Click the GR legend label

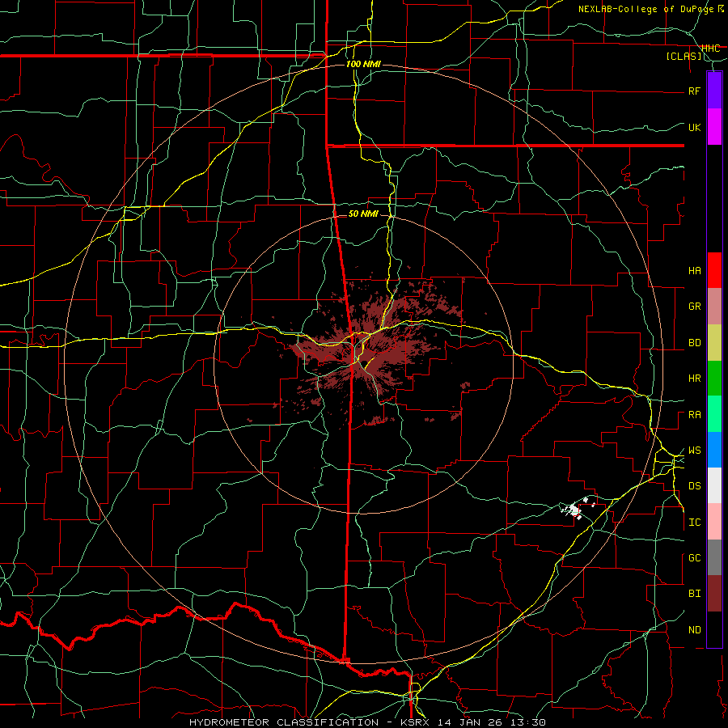[694, 307]
